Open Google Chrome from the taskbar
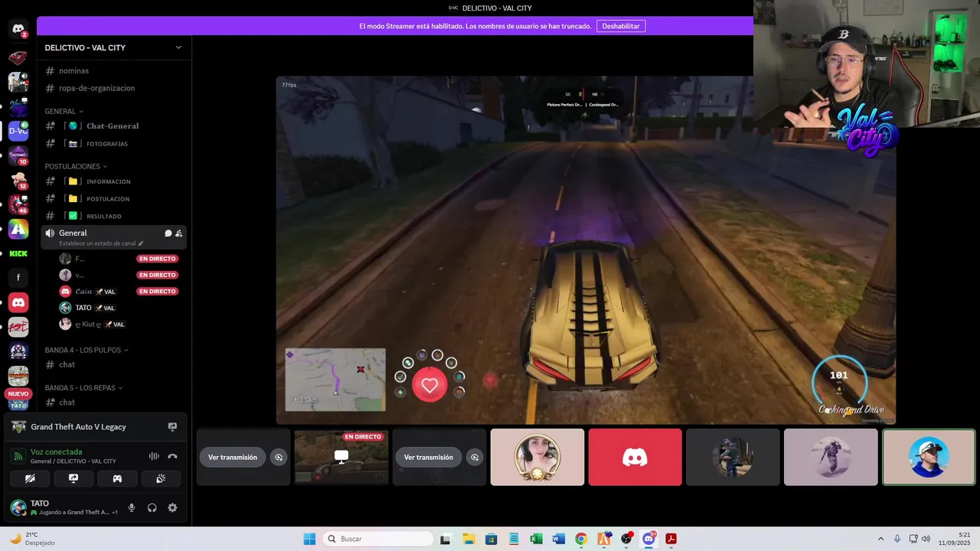 581,539
